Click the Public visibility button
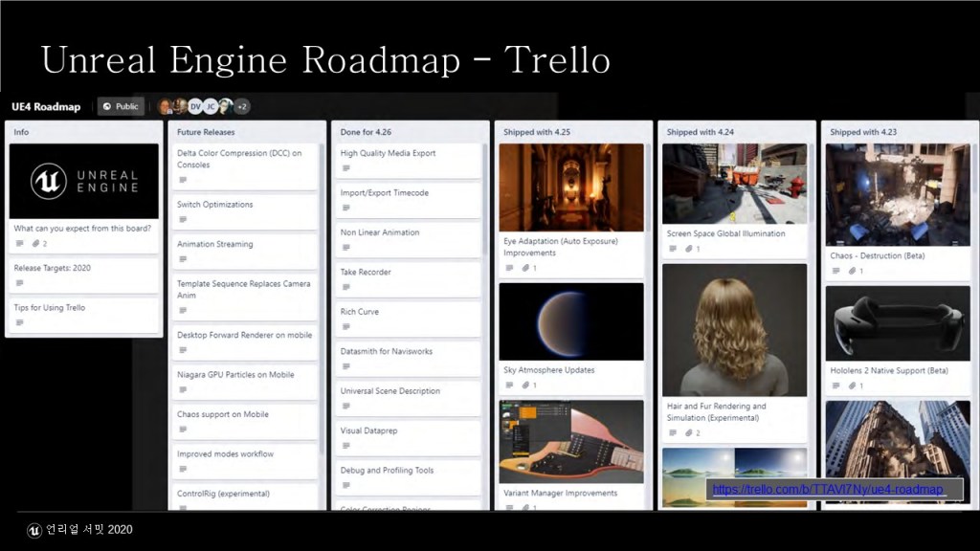This screenshot has height=551, width=980. pos(121,106)
